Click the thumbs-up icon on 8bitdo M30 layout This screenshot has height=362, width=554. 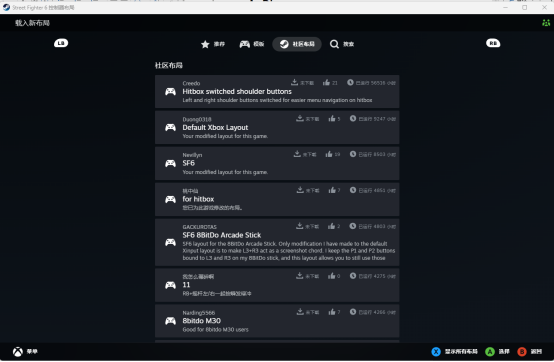(332, 312)
